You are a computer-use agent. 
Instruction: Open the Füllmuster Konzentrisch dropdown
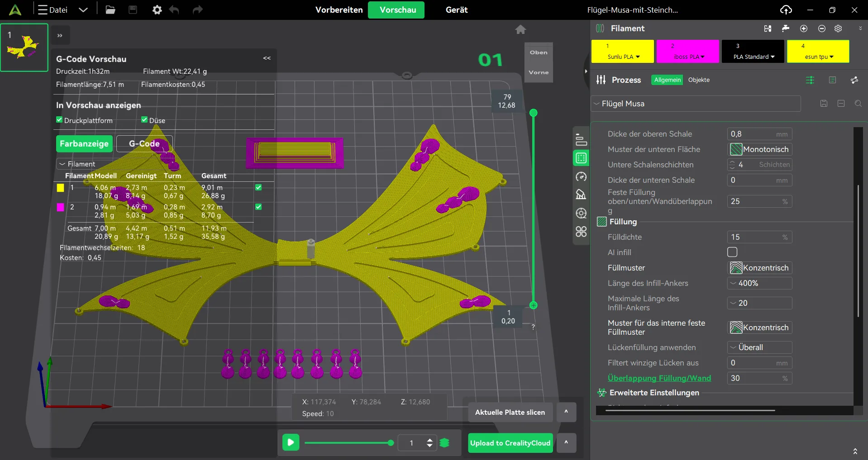click(x=760, y=268)
